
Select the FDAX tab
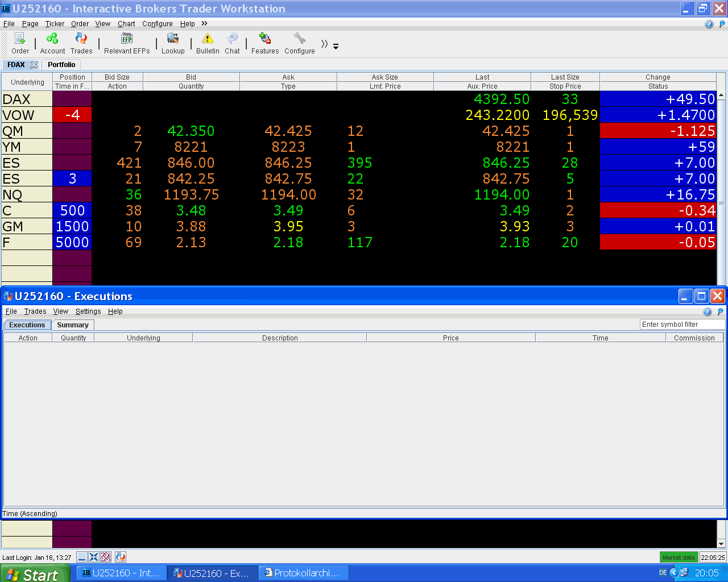(x=16, y=65)
